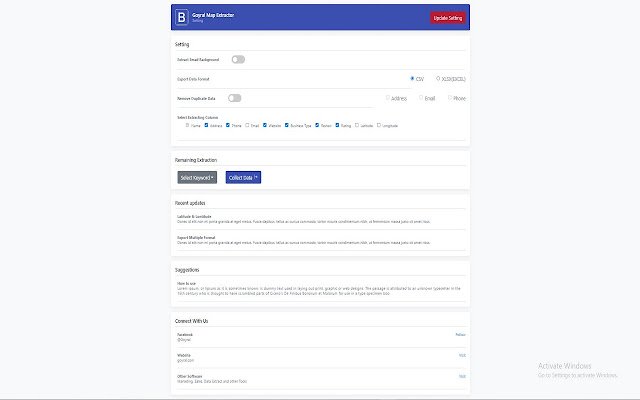This screenshot has height=400, width=640.
Task: Check the Address duplicate filter checkbox
Action: (388, 98)
